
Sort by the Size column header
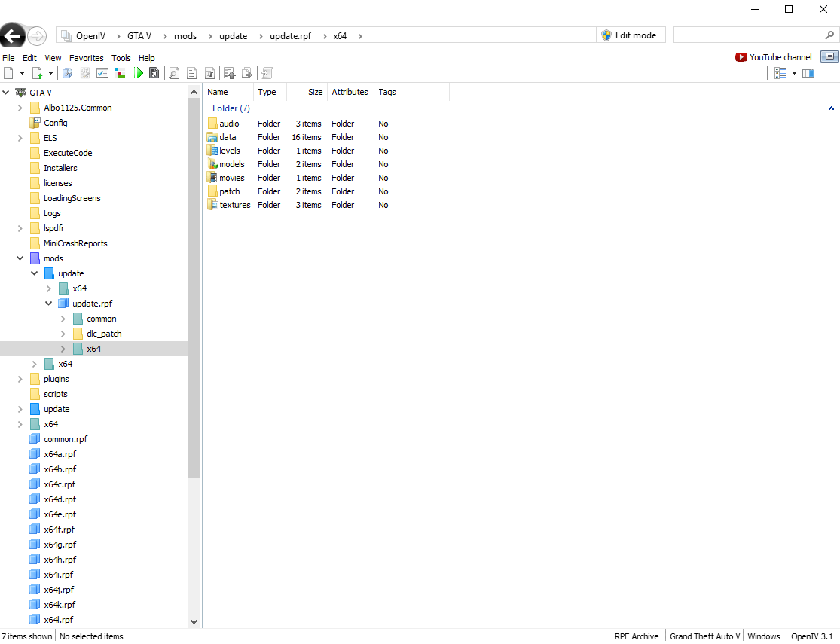click(315, 92)
